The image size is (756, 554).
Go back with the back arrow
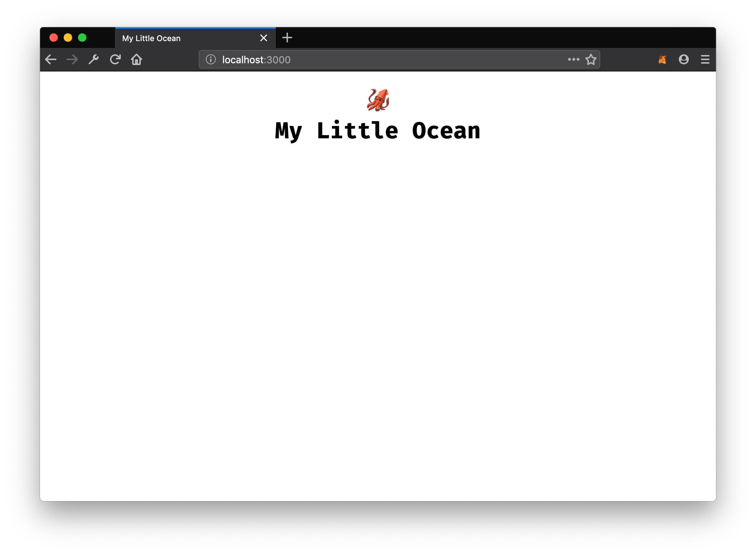point(51,59)
